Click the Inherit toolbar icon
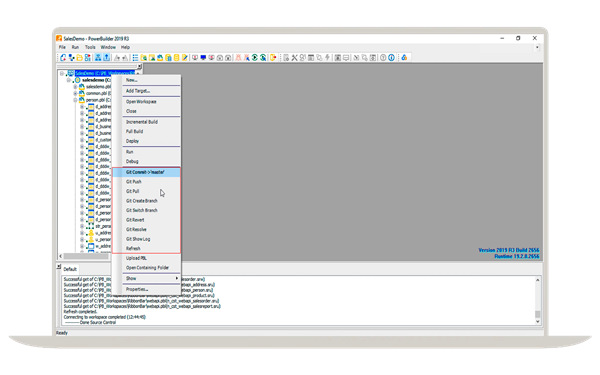The image size is (600, 375). click(72, 57)
